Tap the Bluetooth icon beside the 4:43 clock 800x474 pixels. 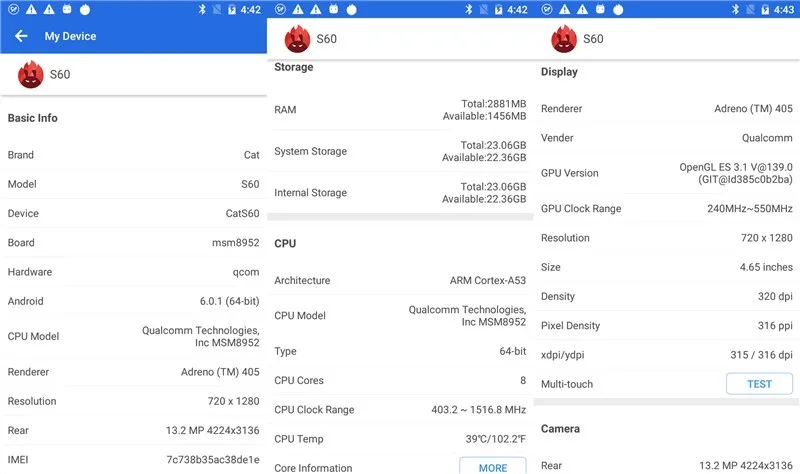(735, 9)
